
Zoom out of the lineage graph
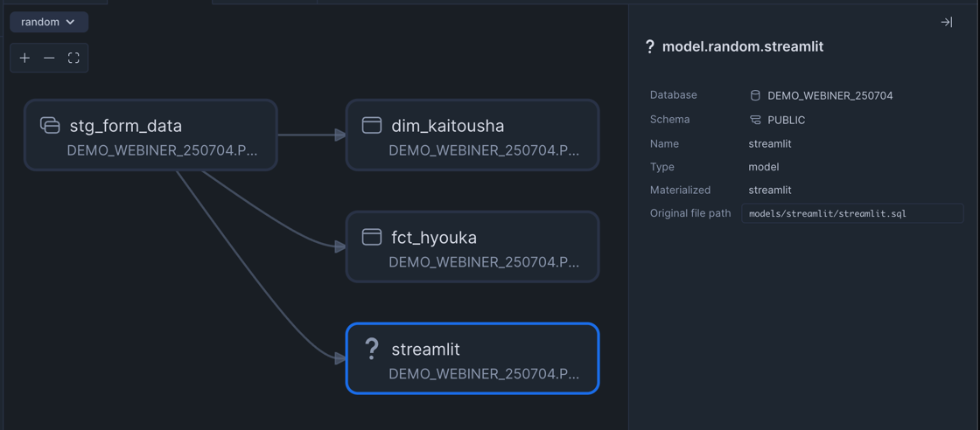[x=49, y=58]
